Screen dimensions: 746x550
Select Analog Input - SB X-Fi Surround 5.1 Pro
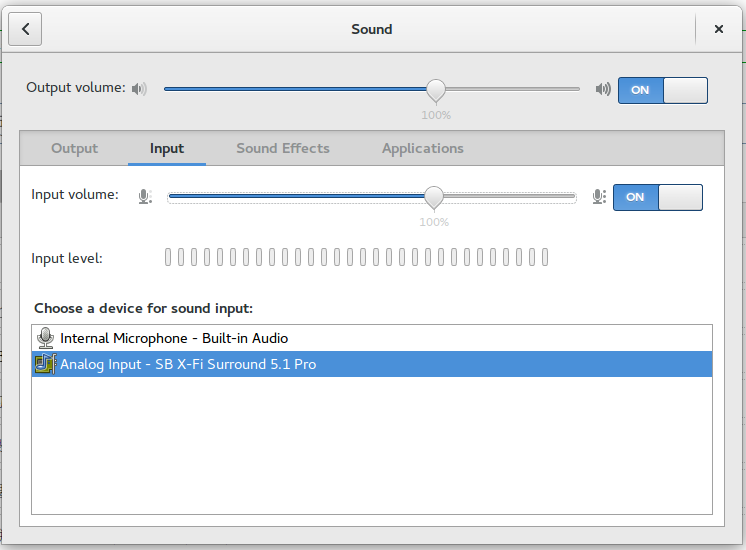pyautogui.click(x=188, y=364)
